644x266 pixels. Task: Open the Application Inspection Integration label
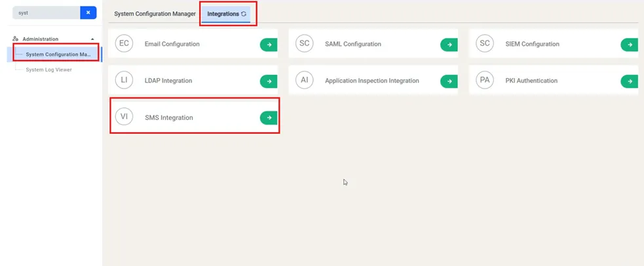click(x=372, y=81)
